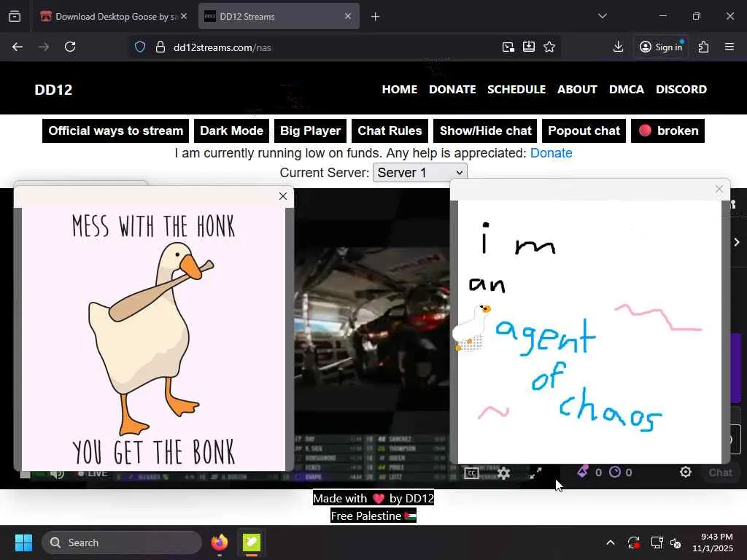Open Chat Rules button
Screen dimensions: 747x560
pos(390,131)
